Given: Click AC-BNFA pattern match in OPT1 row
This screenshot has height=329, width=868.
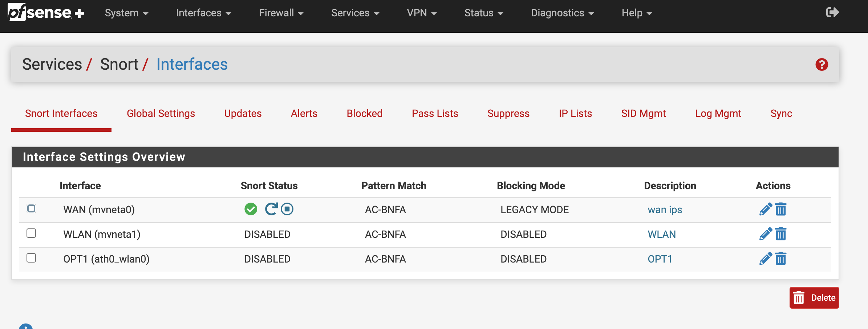Looking at the screenshot, I should pyautogui.click(x=385, y=259).
